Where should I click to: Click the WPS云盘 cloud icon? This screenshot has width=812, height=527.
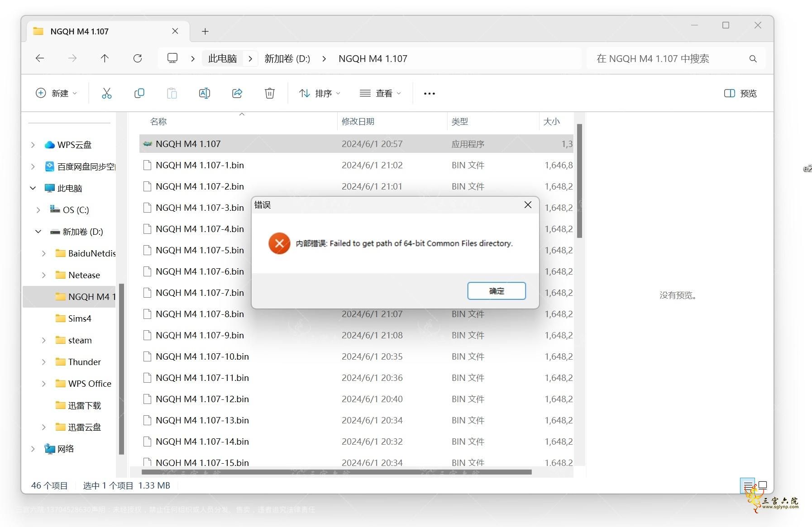49,145
